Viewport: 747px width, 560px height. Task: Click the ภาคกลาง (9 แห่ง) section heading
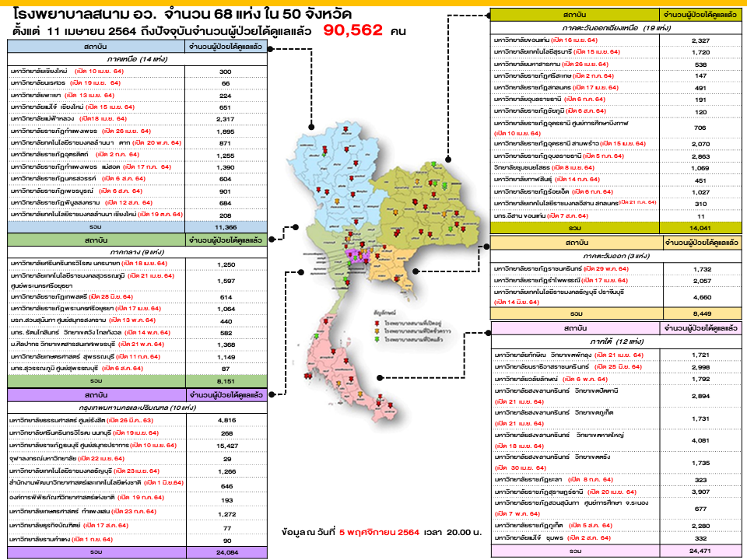(x=135, y=253)
